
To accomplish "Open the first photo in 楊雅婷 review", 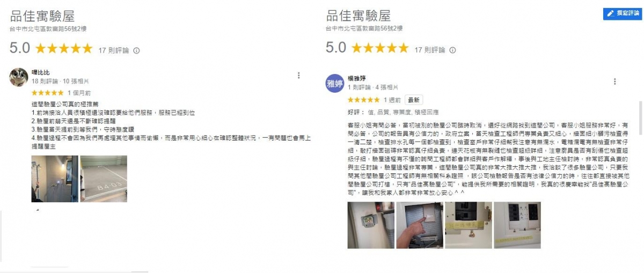I will tap(371, 225).
